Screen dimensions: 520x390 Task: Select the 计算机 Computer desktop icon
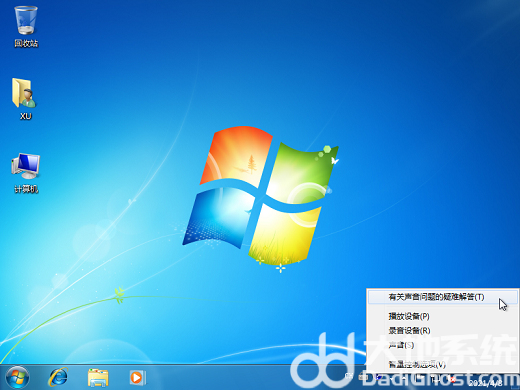(26, 173)
